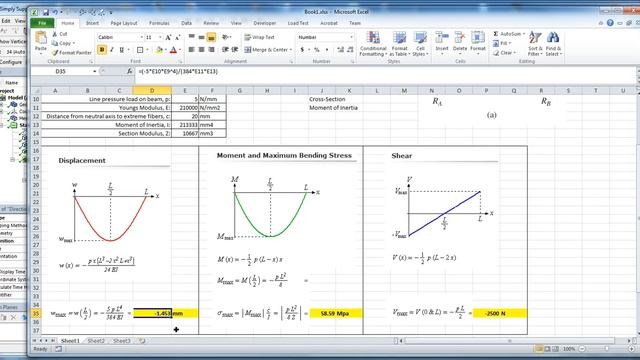Open the font name Calibri dropdown
The width and height of the screenshot is (640, 360).
pos(142,37)
